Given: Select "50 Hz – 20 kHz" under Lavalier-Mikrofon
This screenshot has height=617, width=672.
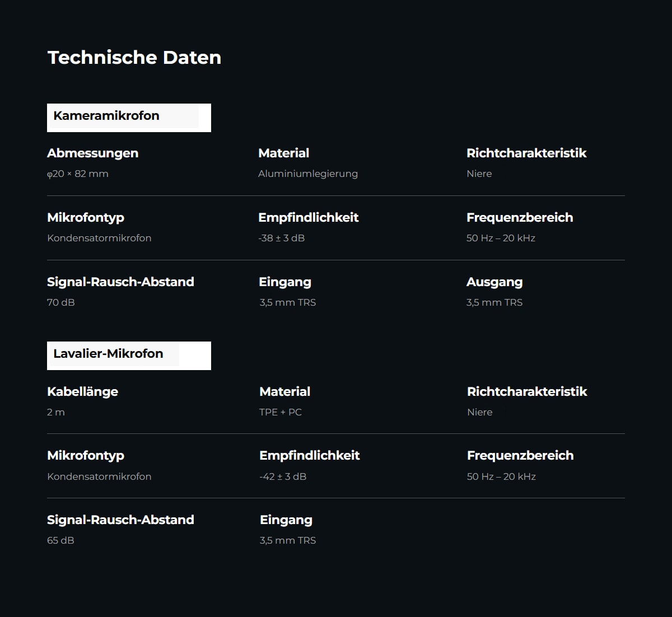Looking at the screenshot, I should pyautogui.click(x=501, y=476).
